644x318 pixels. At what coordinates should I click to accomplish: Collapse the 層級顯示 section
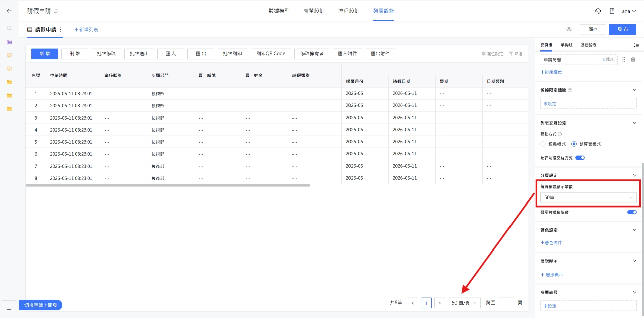pyautogui.click(x=635, y=261)
